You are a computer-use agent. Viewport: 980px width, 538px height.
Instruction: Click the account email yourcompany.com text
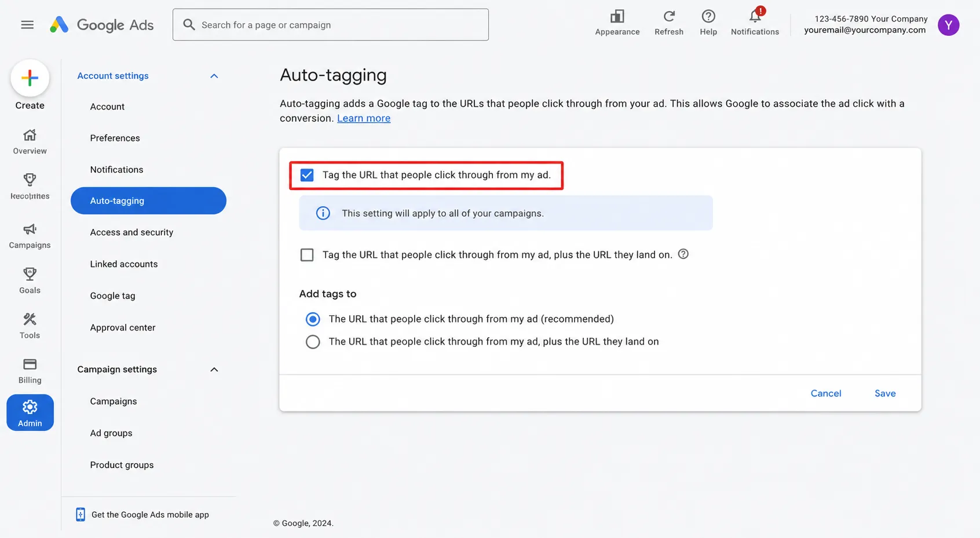(x=865, y=30)
